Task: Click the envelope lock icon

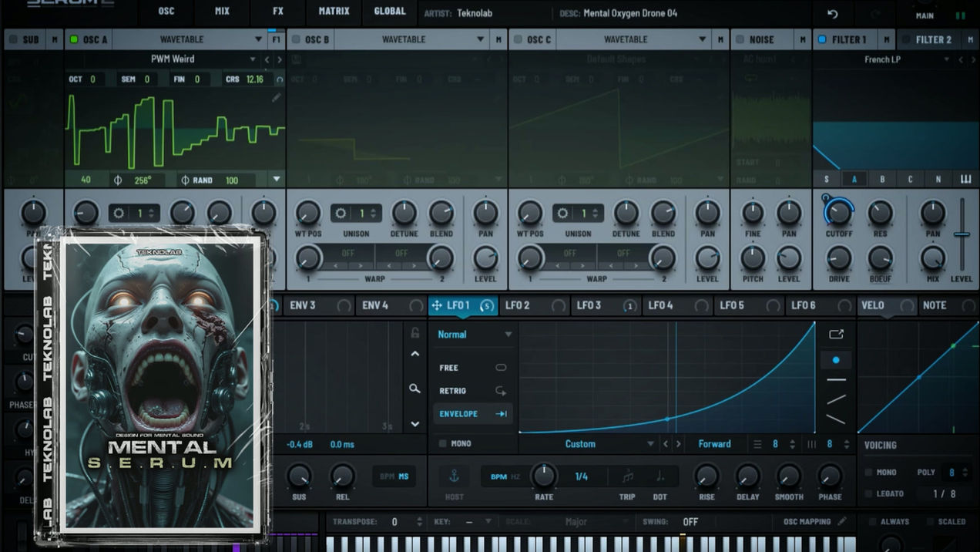Action: click(415, 333)
